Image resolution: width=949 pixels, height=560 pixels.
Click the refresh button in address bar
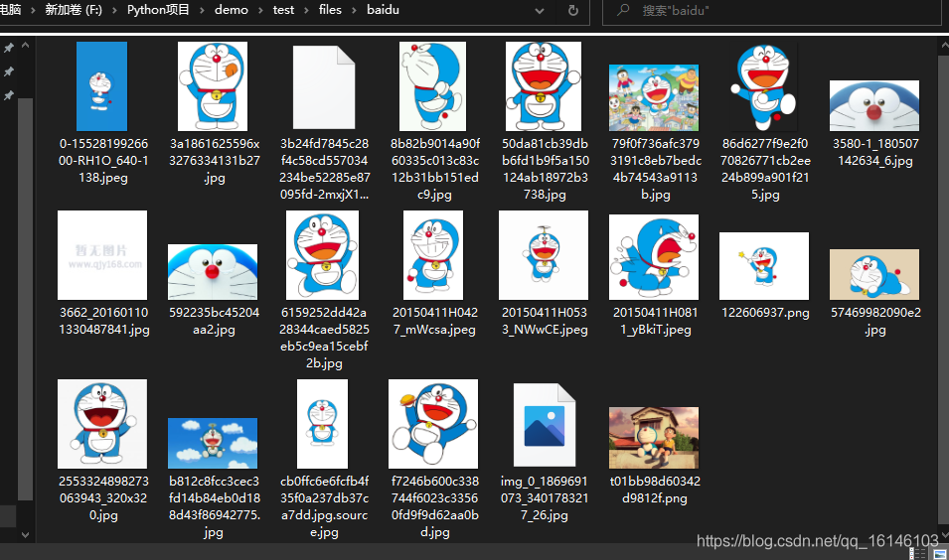[x=572, y=10]
